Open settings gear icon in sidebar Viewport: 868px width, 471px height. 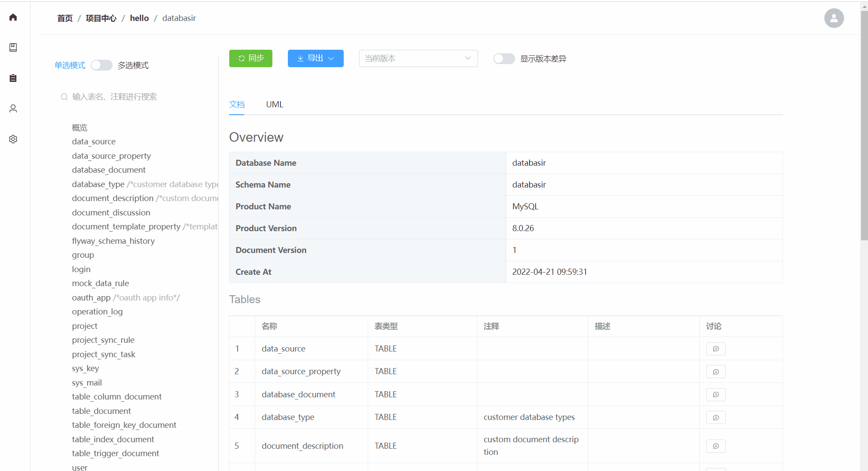13,139
